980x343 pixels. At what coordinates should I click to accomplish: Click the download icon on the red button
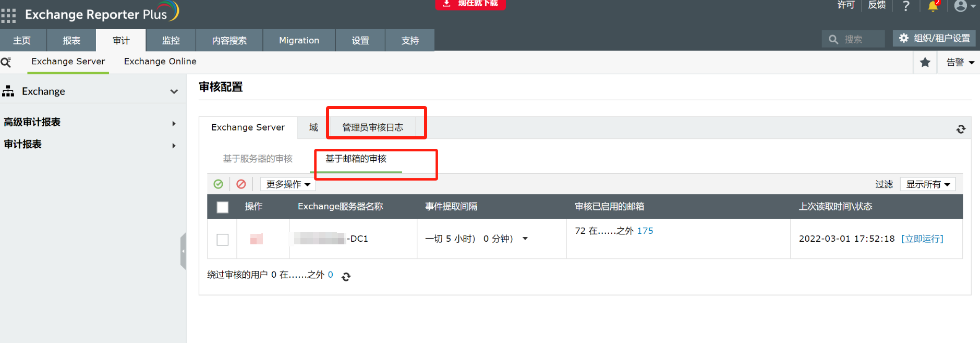pyautogui.click(x=447, y=3)
